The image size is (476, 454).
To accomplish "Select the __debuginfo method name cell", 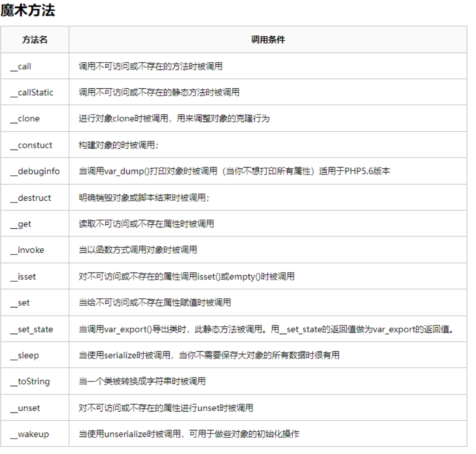I will point(35,171).
